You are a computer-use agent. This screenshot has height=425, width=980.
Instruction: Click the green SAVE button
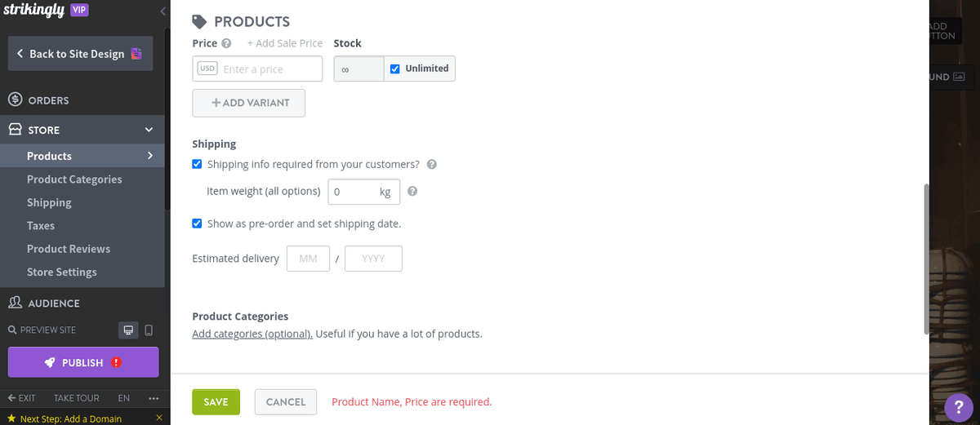216,401
